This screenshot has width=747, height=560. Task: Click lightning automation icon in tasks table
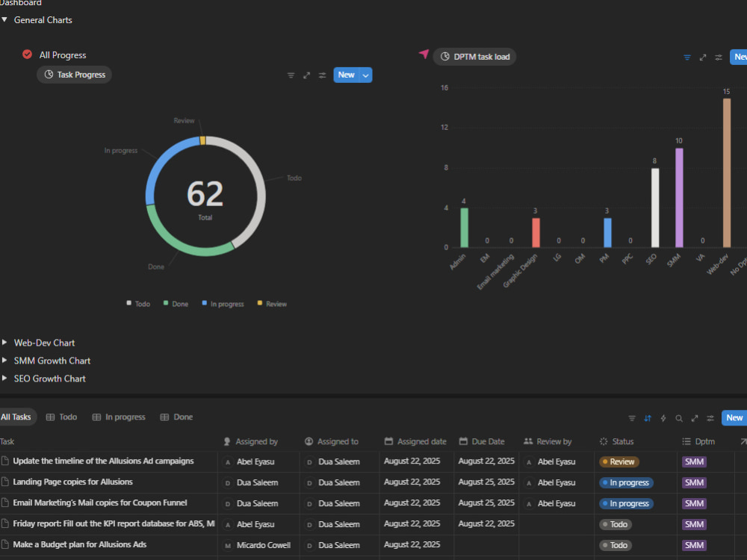[x=663, y=418]
